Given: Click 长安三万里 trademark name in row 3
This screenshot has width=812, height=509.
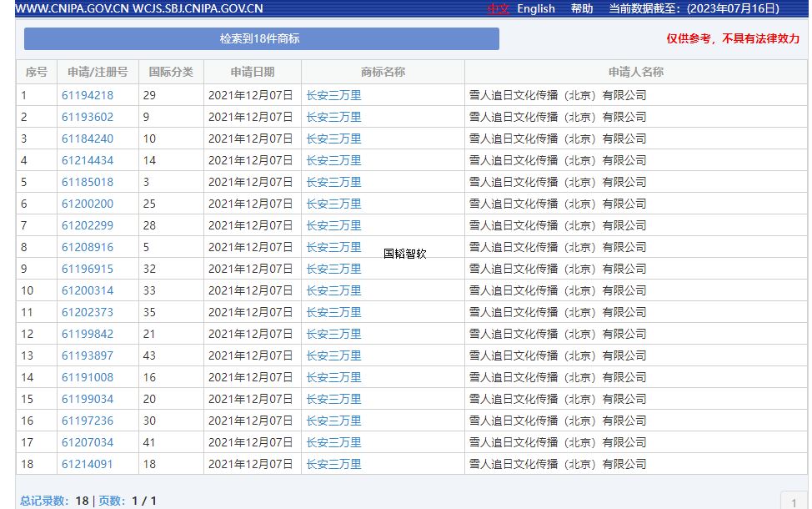Looking at the screenshot, I should 333,139.
